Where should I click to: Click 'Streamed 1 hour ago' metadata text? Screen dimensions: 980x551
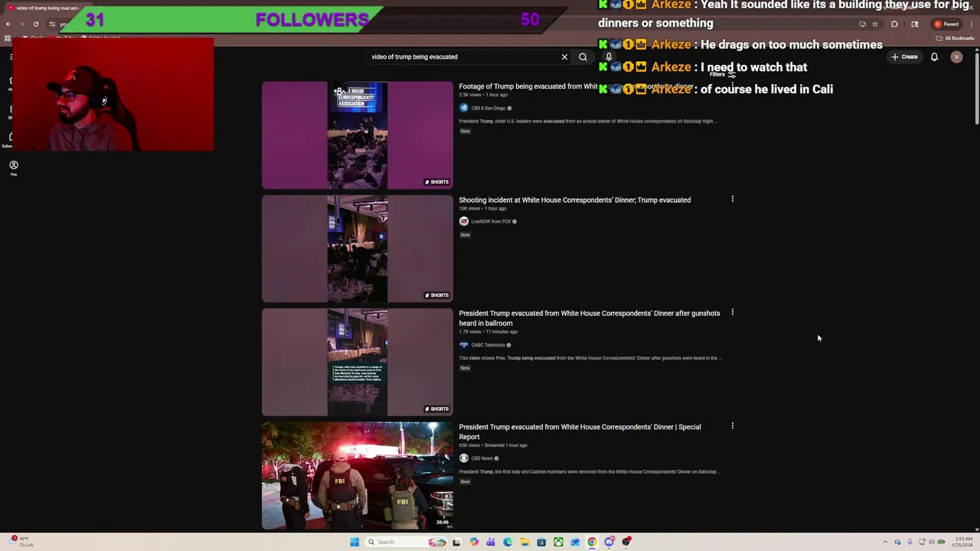[x=505, y=445]
